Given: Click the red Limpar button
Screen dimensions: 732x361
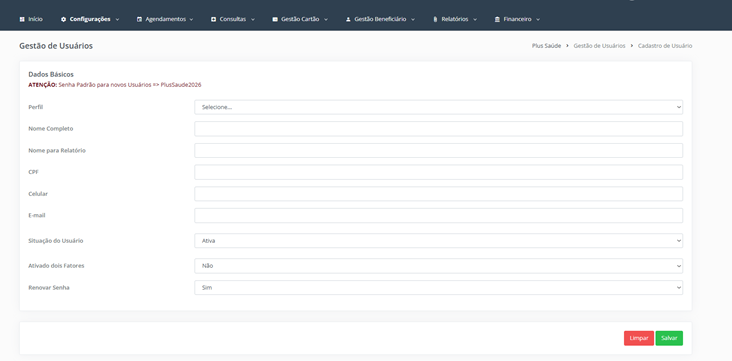Looking at the screenshot, I should coord(639,338).
